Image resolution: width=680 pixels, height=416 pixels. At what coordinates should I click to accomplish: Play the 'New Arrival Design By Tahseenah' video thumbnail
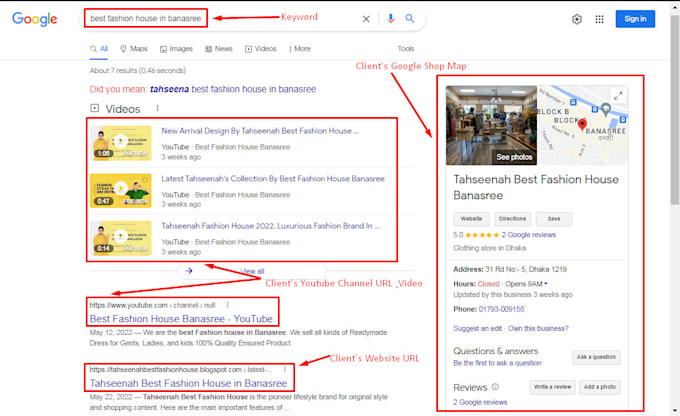click(121, 143)
